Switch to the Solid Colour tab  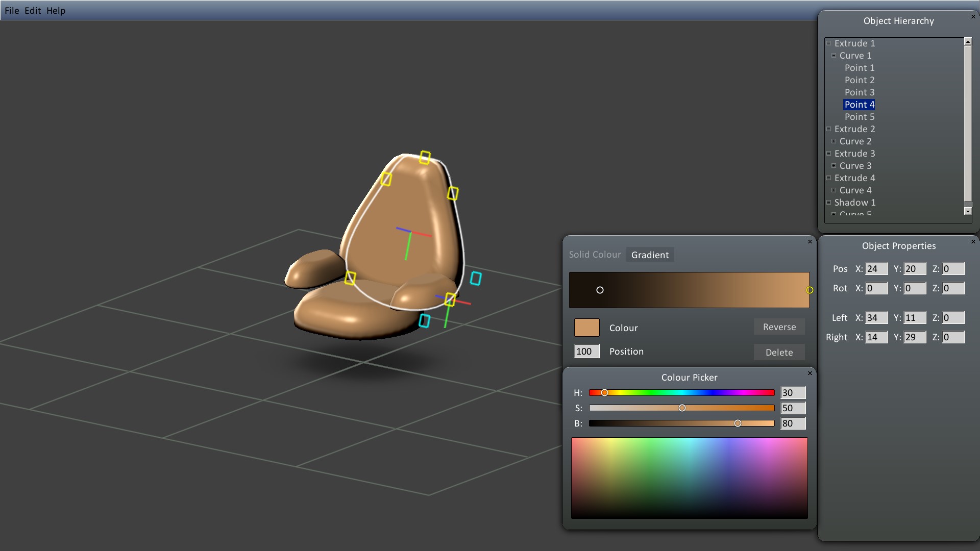[595, 255]
